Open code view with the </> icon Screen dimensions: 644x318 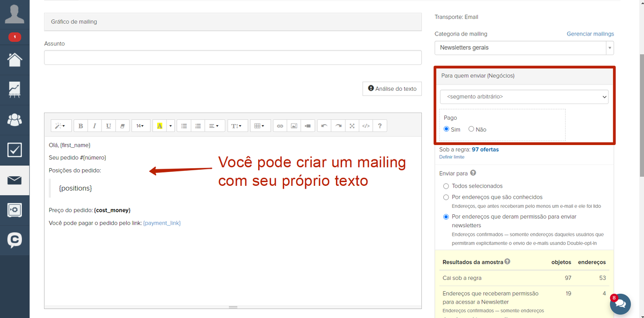point(366,126)
